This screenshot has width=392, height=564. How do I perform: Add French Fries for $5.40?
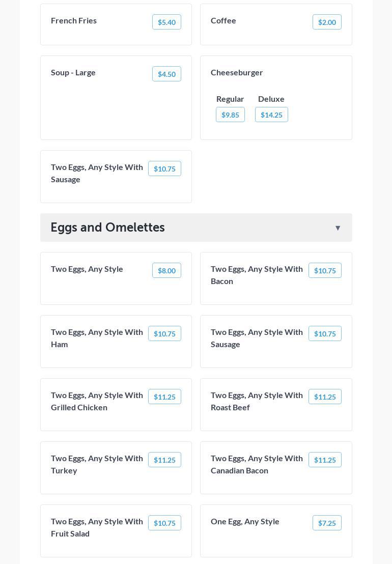pos(166,22)
